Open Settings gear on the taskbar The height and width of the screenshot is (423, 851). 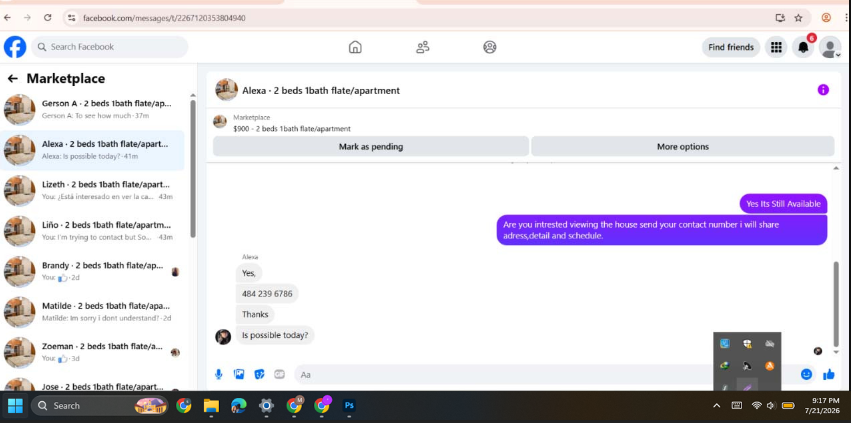click(266, 406)
